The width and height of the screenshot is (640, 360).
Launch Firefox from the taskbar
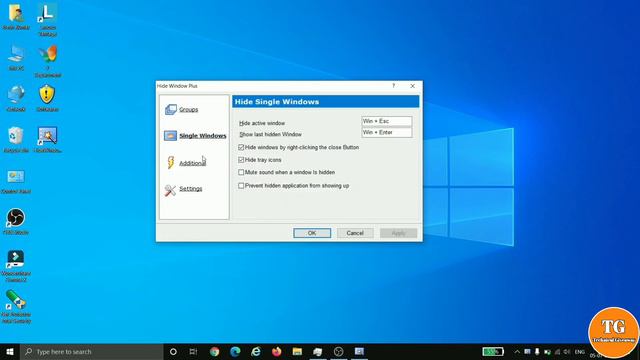(x=277, y=351)
